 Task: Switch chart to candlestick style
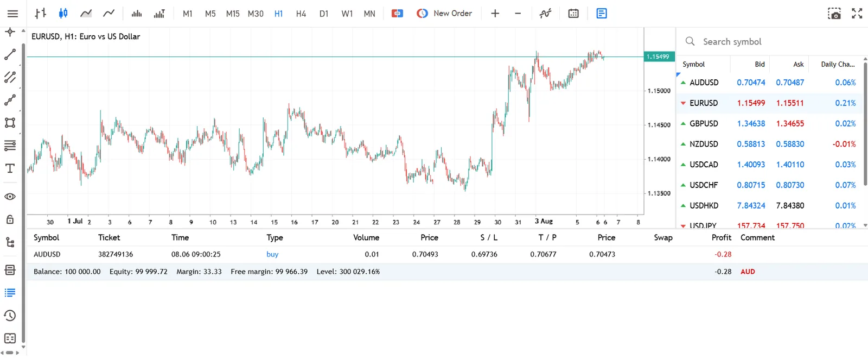[63, 14]
